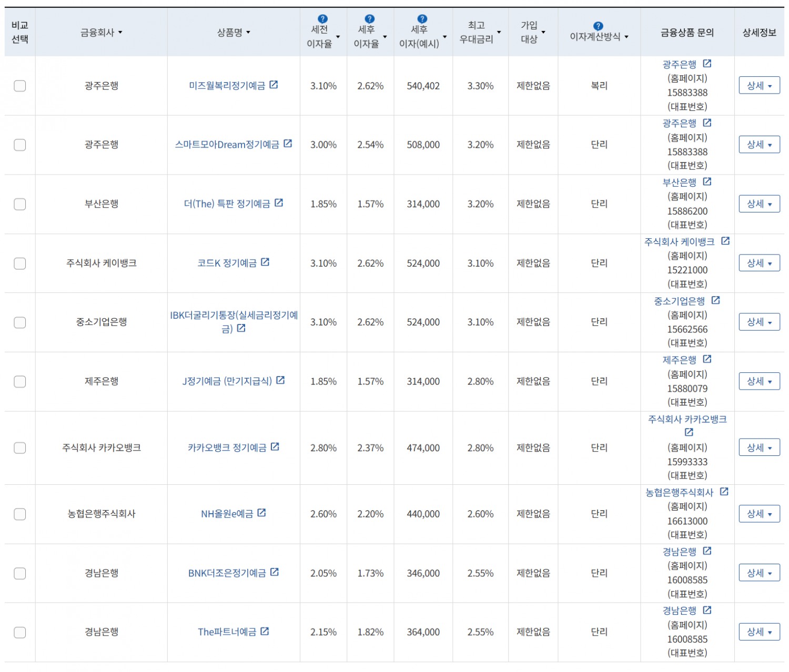Image resolution: width=789 pixels, height=672 pixels.
Task: Click homepage icon next to 주식회사 케이뱅크 inquiry link
Action: [x=725, y=241]
